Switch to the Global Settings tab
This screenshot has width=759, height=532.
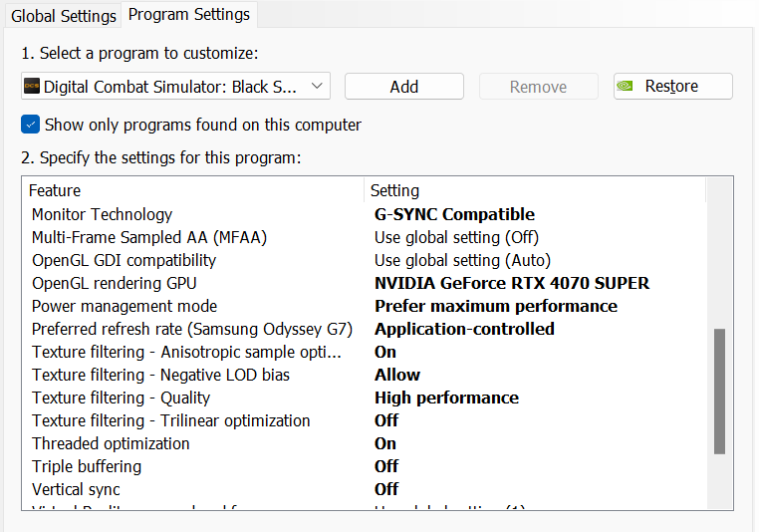tap(64, 16)
